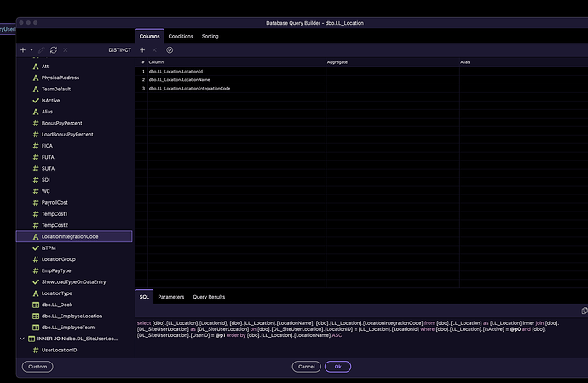Click the remove X icon in left toolbar
588x383 pixels.
point(66,50)
